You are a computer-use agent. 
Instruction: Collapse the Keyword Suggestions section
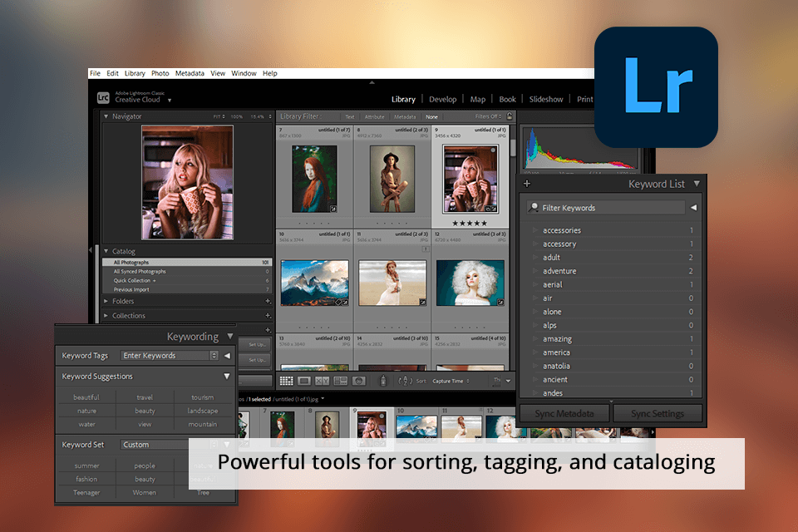[227, 377]
